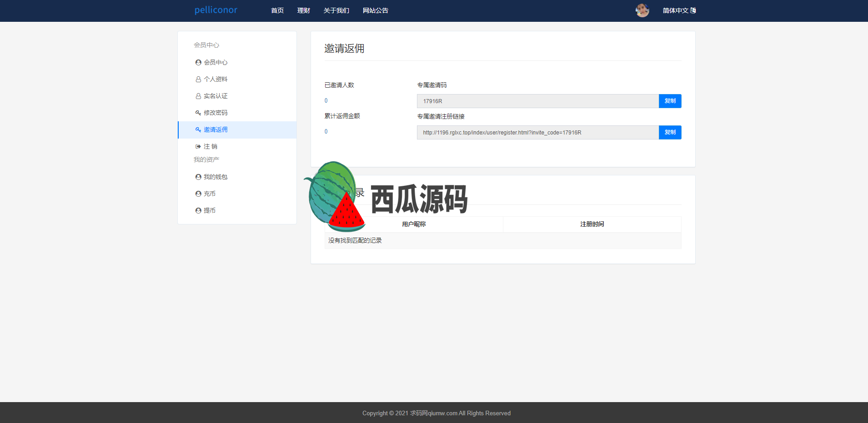Open 个人资料 sidebar link
This screenshot has width=868, height=423.
pos(216,79)
